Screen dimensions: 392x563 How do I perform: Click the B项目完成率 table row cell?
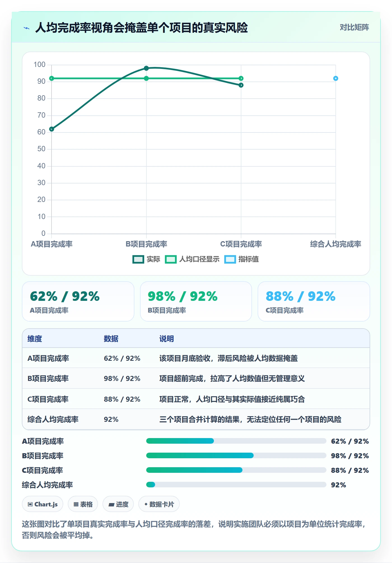48,378
